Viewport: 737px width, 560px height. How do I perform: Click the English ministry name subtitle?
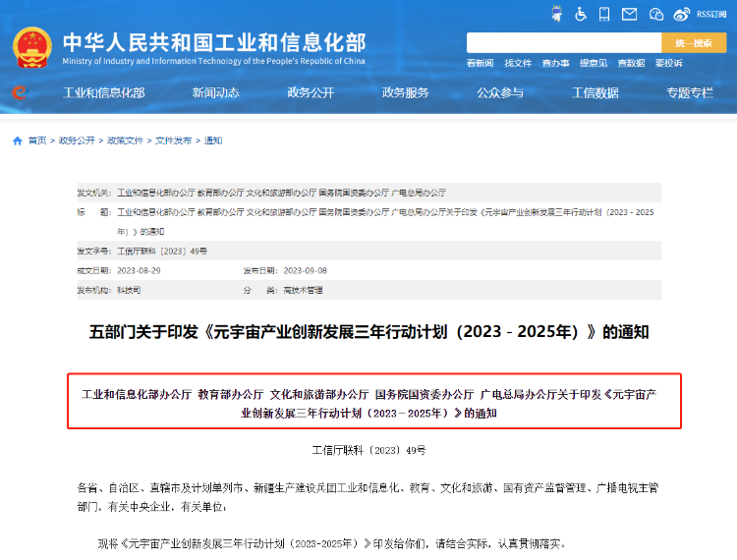tap(214, 61)
